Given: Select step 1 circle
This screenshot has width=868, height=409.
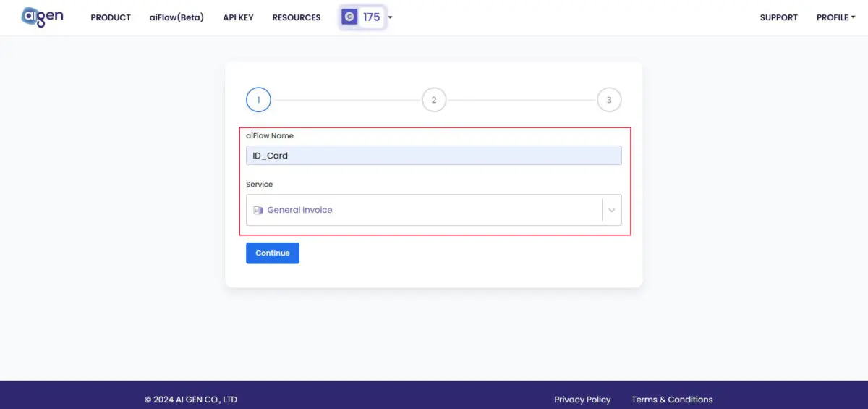Looking at the screenshot, I should coord(258,100).
